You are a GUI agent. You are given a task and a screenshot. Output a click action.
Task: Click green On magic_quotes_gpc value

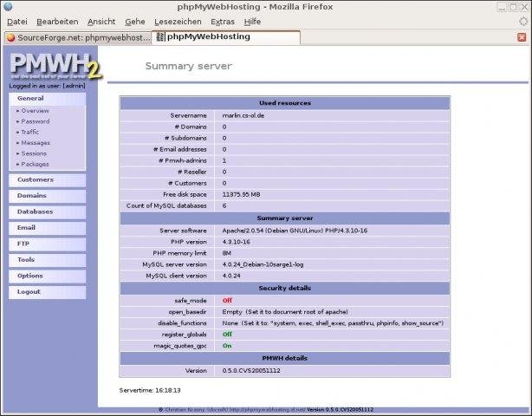[227, 346]
